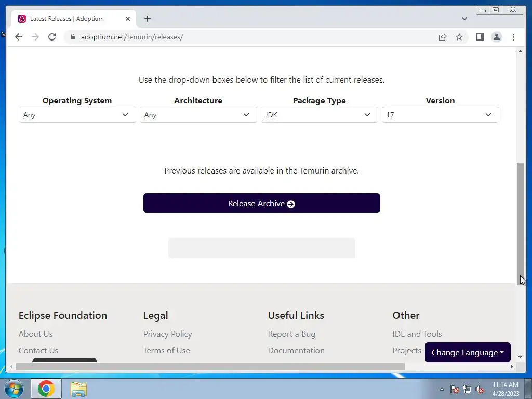Open the Report a Bug link
Image resolution: width=532 pixels, height=399 pixels.
coord(292,334)
